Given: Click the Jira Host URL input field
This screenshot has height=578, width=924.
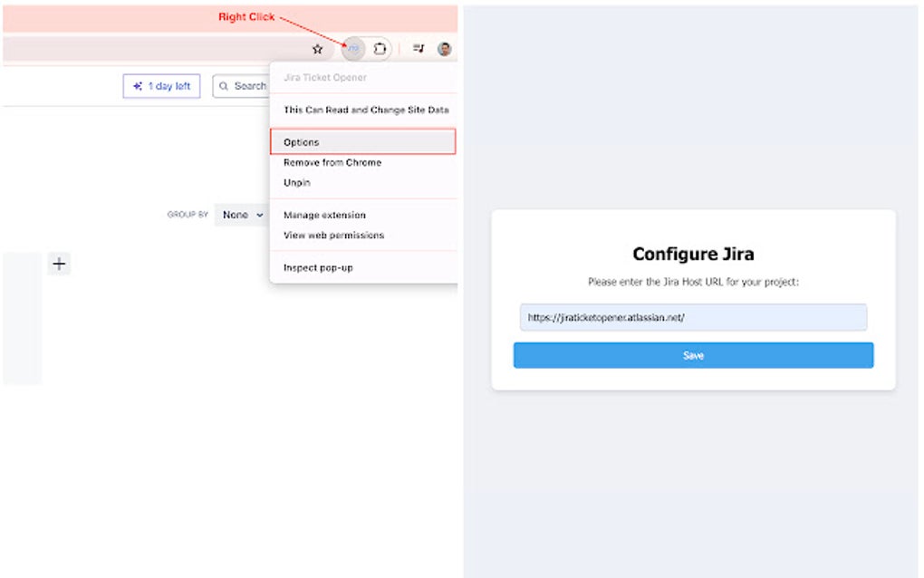Looking at the screenshot, I should [693, 317].
